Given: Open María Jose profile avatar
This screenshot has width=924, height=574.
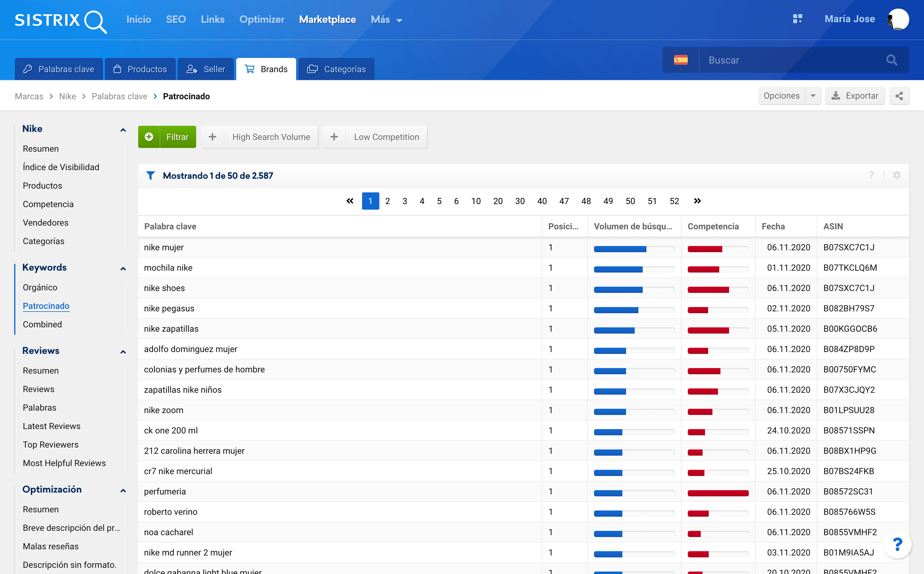Looking at the screenshot, I should point(898,19).
